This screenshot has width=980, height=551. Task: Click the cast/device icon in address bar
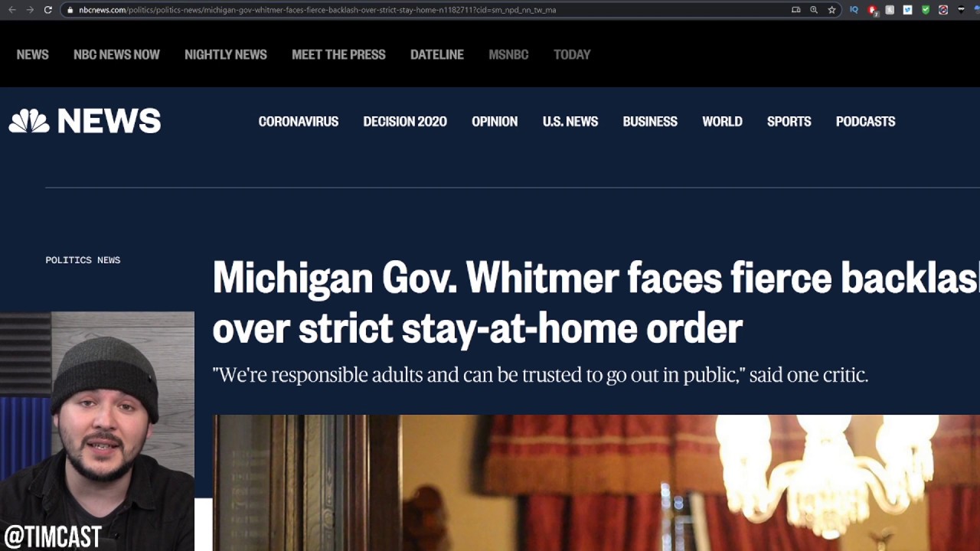click(796, 10)
